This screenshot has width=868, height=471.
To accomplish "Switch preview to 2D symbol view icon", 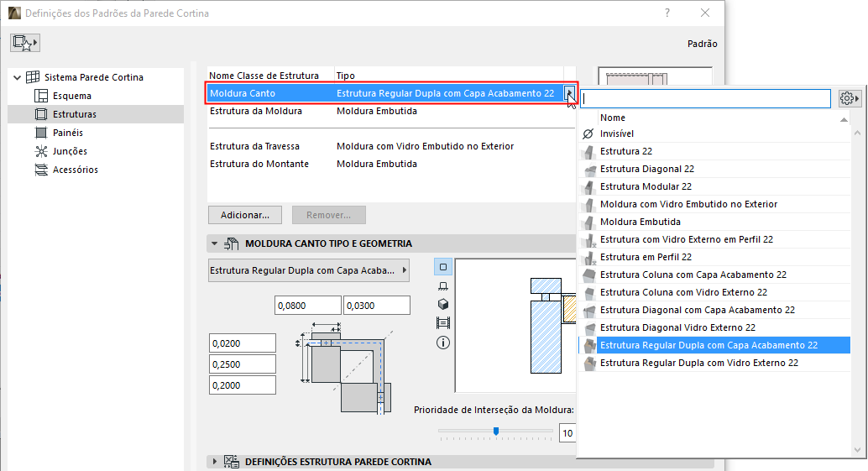I will pyautogui.click(x=443, y=267).
